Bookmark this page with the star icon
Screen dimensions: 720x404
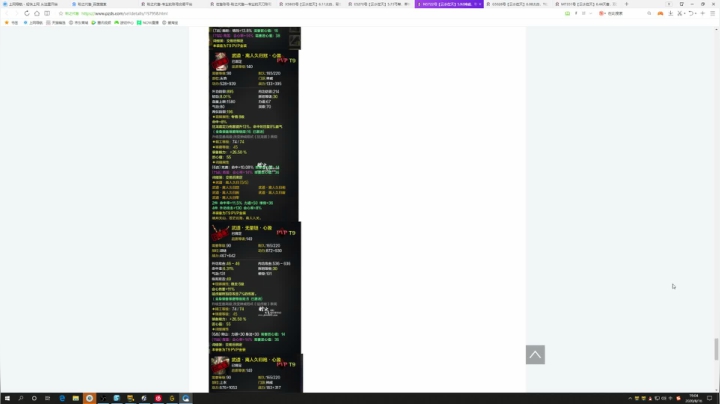(61, 13)
